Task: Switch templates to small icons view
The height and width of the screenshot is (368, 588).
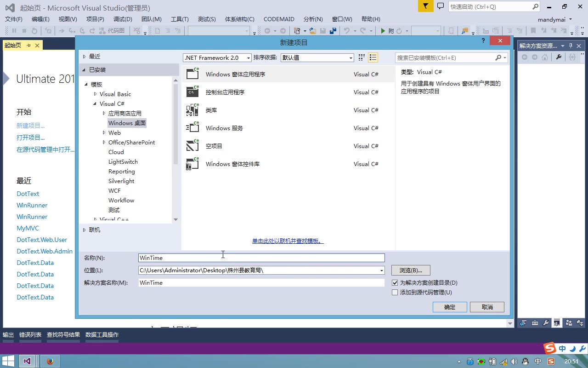Action: coord(362,57)
